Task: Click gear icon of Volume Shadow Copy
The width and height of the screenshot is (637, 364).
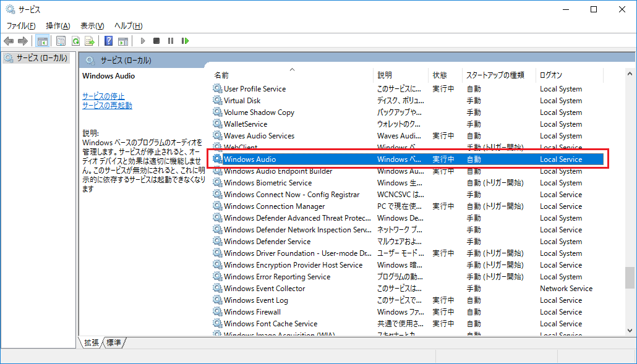Action: (218, 112)
